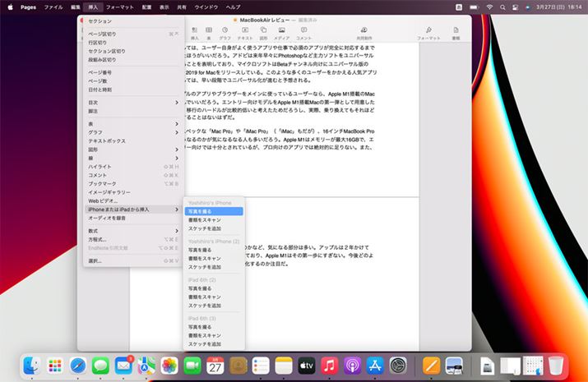
Task: Expand the 表 submenu in Insert menu
Action: (x=132, y=123)
